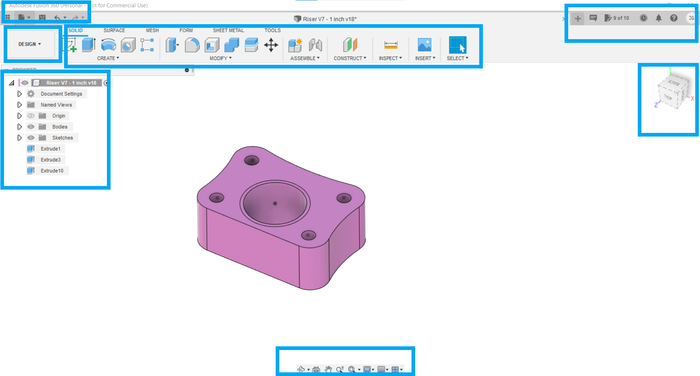Click the Redo arrow

click(x=75, y=17)
